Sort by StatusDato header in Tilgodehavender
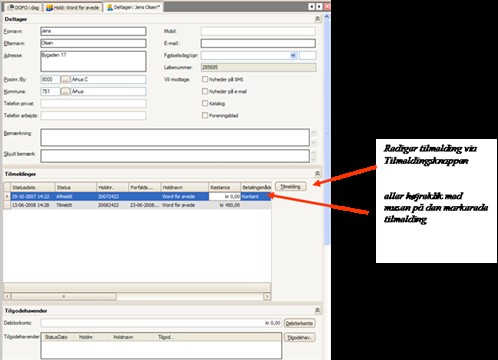Image resolution: width=498 pixels, height=360 pixels. (x=59, y=337)
